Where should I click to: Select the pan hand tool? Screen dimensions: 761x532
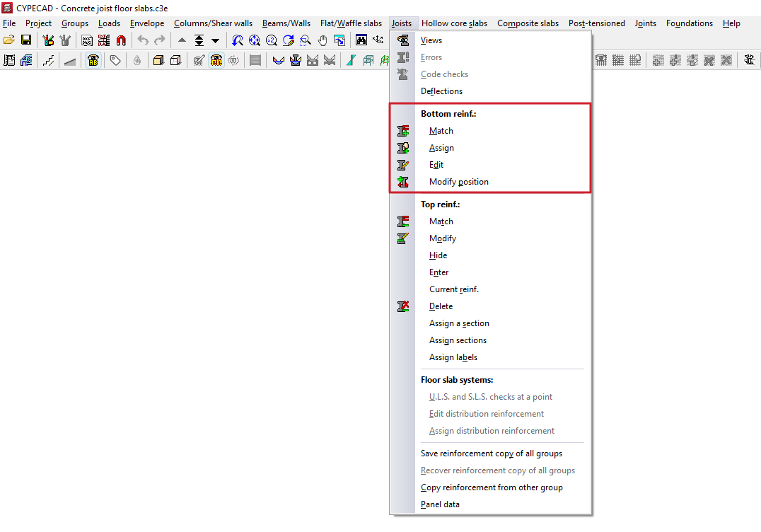323,40
